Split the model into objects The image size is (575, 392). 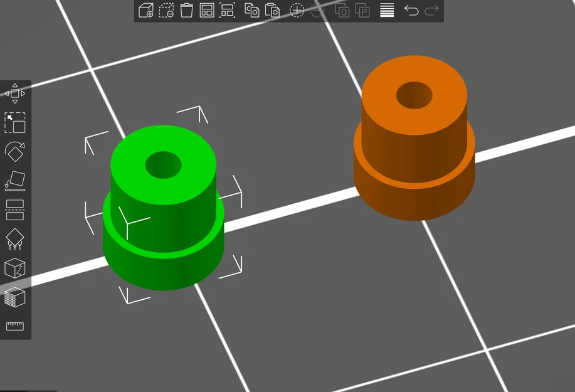pyautogui.click(x=342, y=10)
